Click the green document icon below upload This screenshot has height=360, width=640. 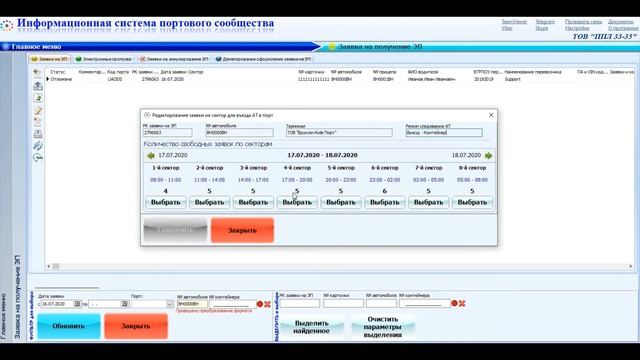[38, 98]
